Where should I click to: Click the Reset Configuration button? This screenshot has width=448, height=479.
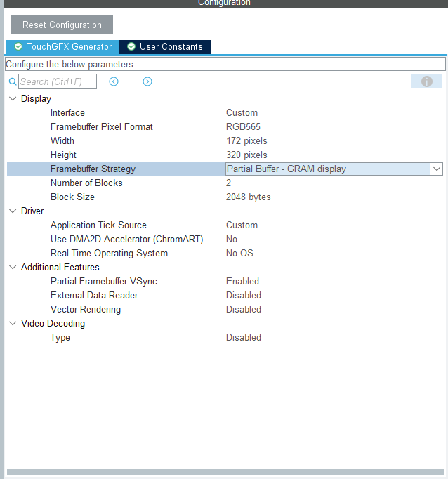point(62,25)
